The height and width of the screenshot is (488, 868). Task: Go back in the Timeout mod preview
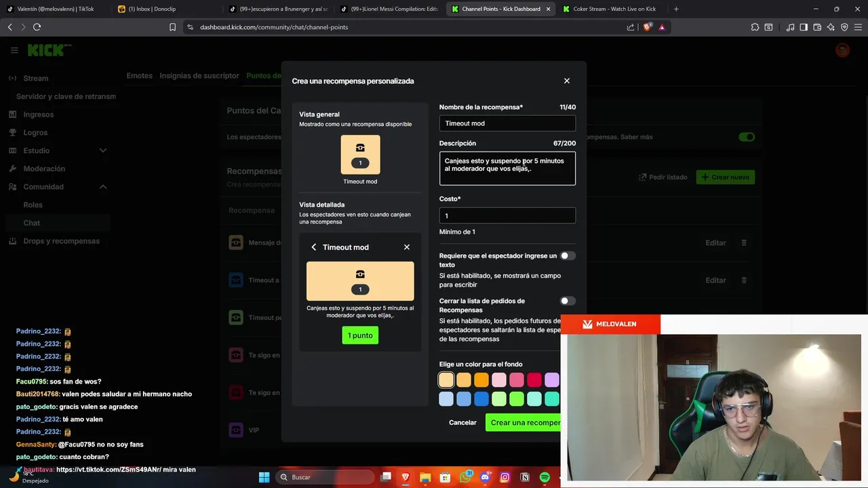pyautogui.click(x=313, y=247)
